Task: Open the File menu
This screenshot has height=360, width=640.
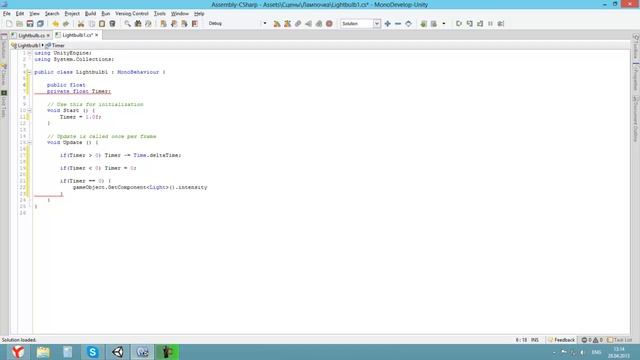Action: pyautogui.click(x=7, y=13)
